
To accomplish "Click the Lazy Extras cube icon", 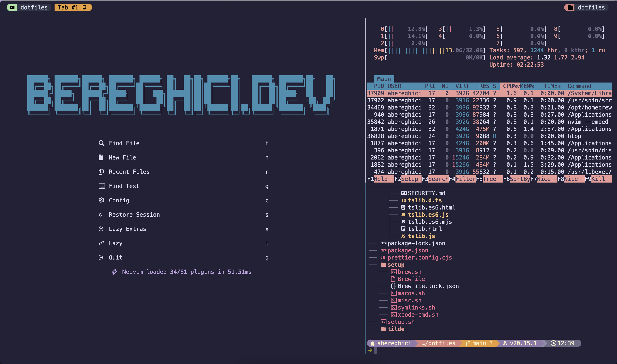I will point(101,229).
